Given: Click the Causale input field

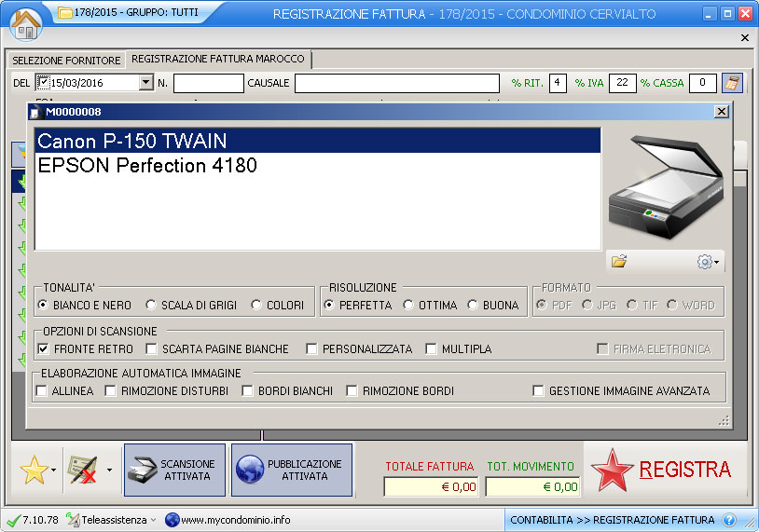Looking at the screenshot, I should point(397,83).
